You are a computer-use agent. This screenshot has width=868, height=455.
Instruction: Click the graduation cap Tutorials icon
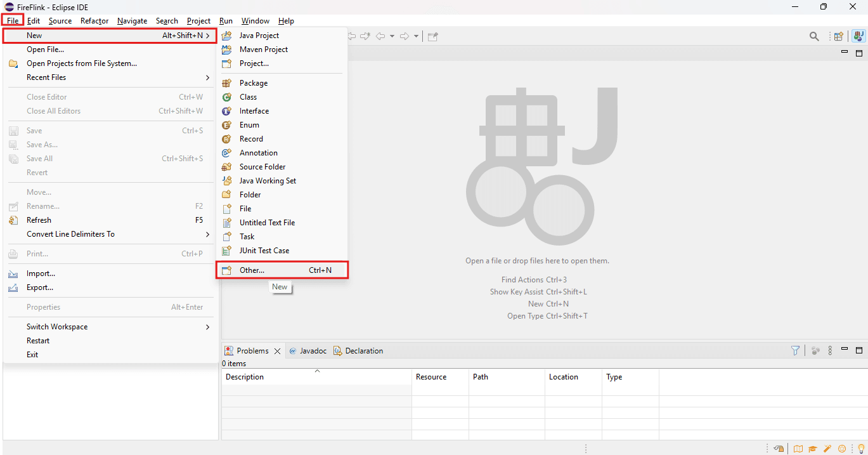[x=812, y=449]
